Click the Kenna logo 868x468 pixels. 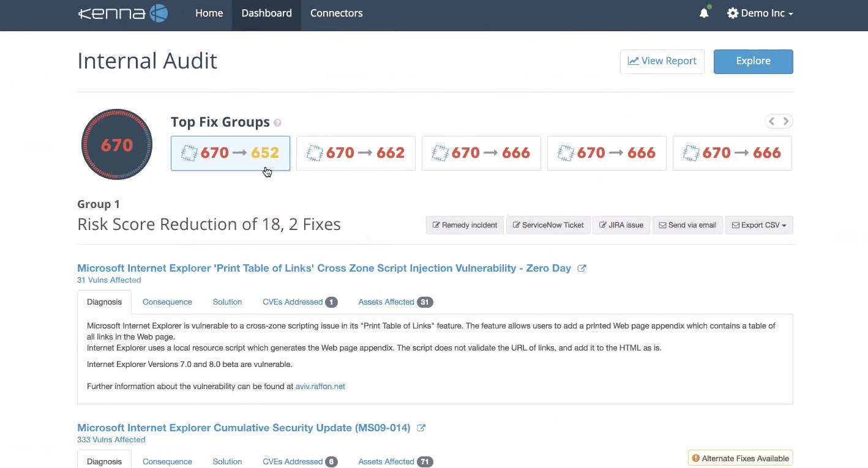tap(123, 13)
